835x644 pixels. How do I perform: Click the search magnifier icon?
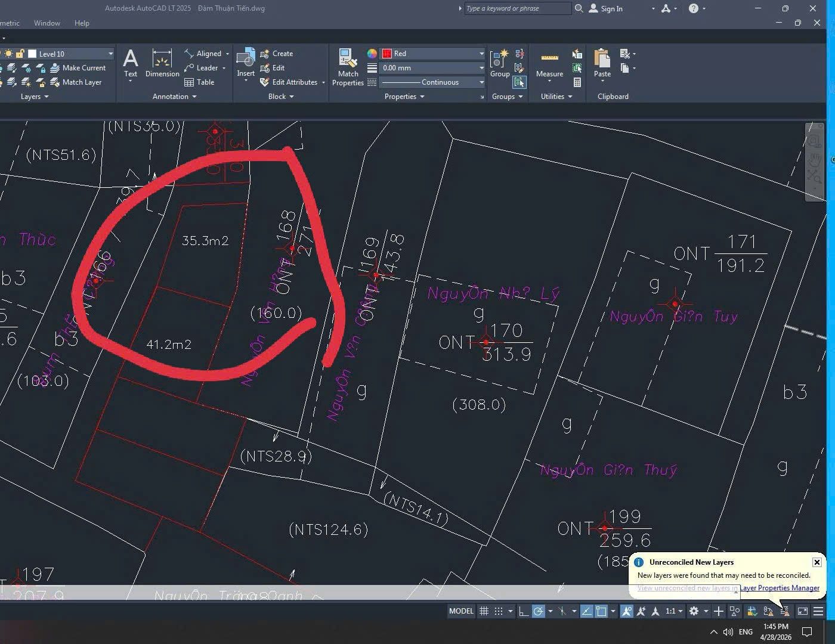coord(579,8)
